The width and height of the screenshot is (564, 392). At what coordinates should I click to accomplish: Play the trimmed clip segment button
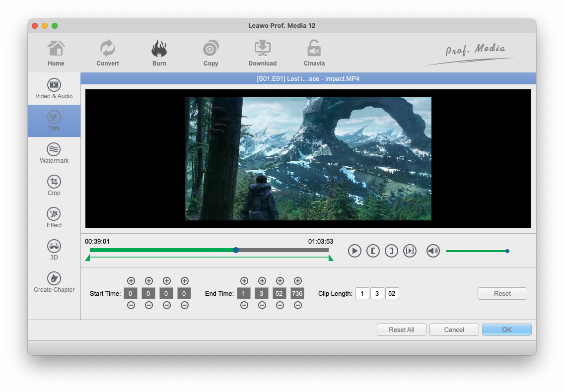[x=410, y=251]
